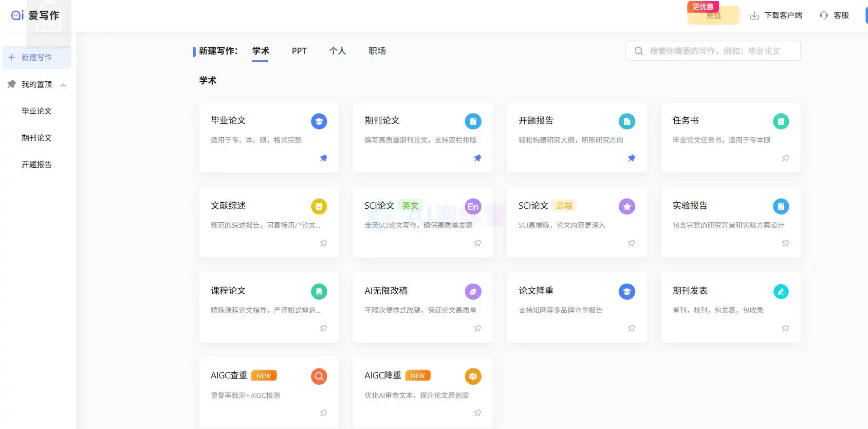Click the 充值 recharge button

coord(713,16)
